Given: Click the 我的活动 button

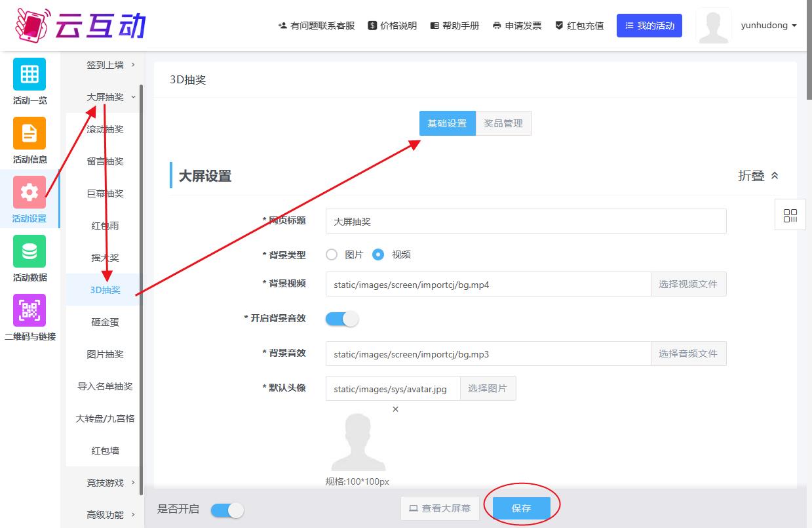Looking at the screenshot, I should pyautogui.click(x=649, y=26).
